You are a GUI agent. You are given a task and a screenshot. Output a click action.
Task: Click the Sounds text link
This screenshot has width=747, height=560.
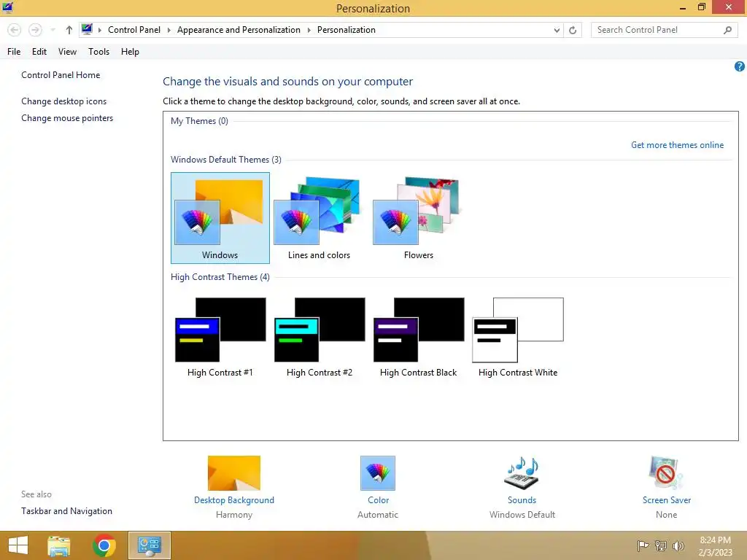(522, 500)
